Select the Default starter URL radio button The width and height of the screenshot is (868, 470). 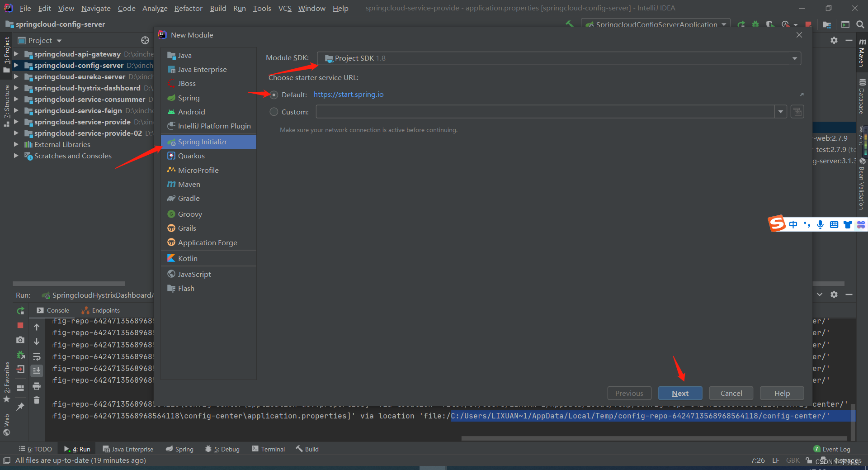pyautogui.click(x=274, y=95)
